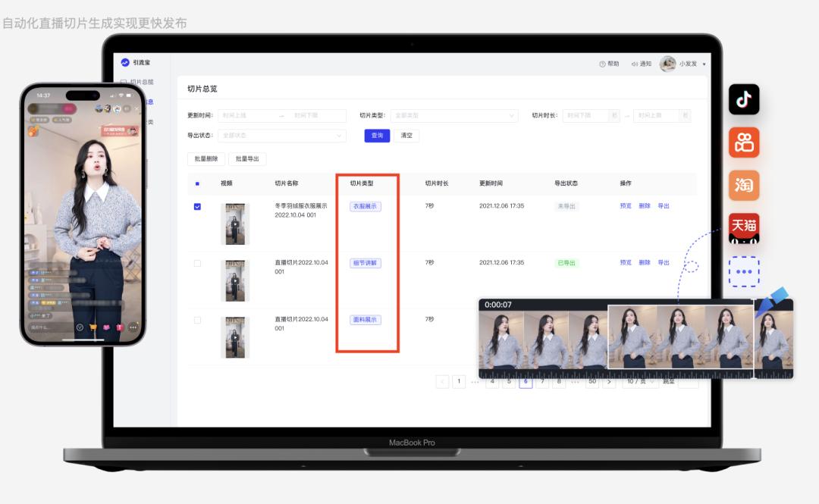Open 通知 notifications speaker icon
Image resolution: width=819 pixels, height=504 pixels.
pos(634,64)
